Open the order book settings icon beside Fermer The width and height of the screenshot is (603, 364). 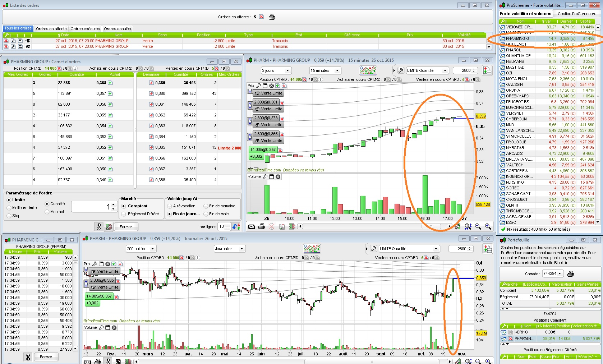pos(109,227)
